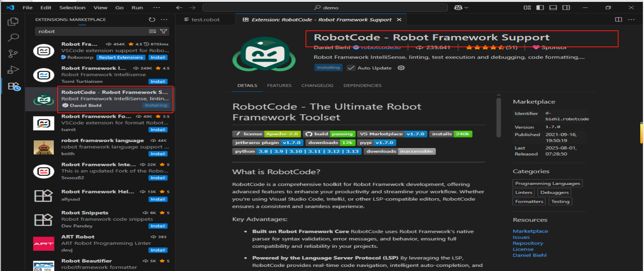Open the Source Control view

tap(13, 54)
